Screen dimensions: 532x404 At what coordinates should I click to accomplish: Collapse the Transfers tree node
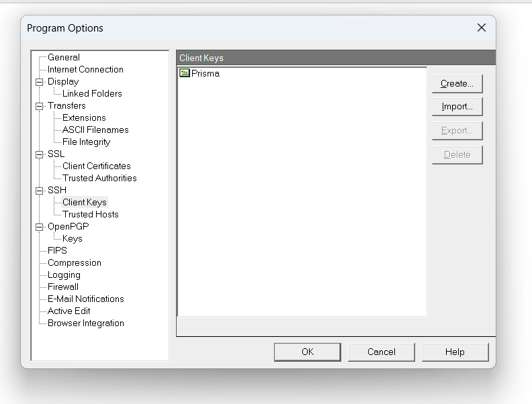40,106
